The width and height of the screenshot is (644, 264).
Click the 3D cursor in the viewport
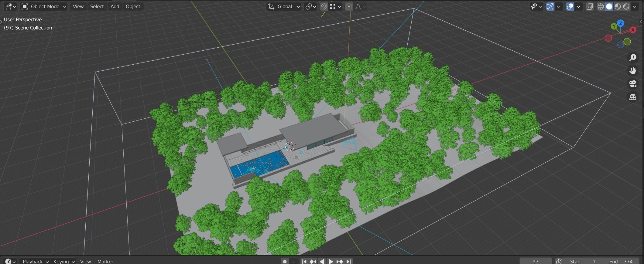(290, 147)
